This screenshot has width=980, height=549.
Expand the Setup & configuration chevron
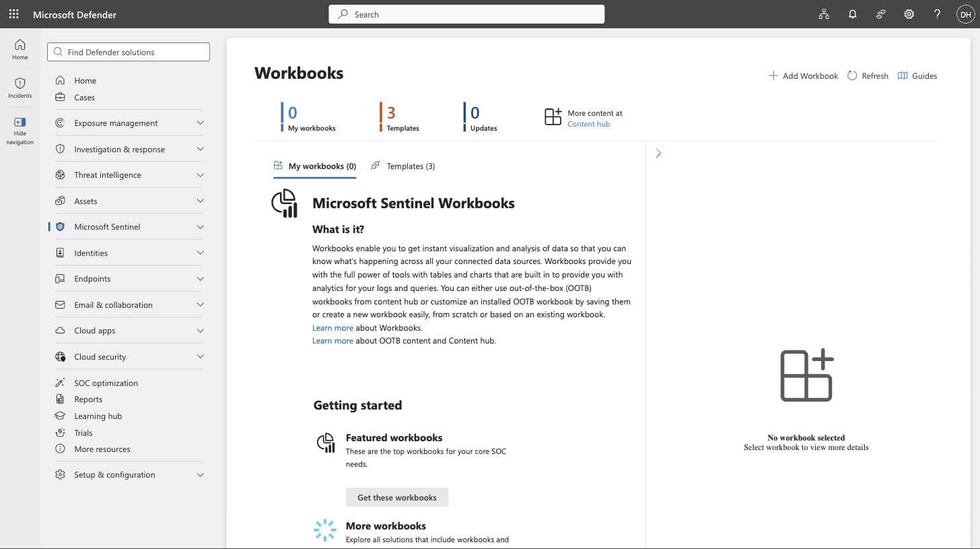(200, 474)
